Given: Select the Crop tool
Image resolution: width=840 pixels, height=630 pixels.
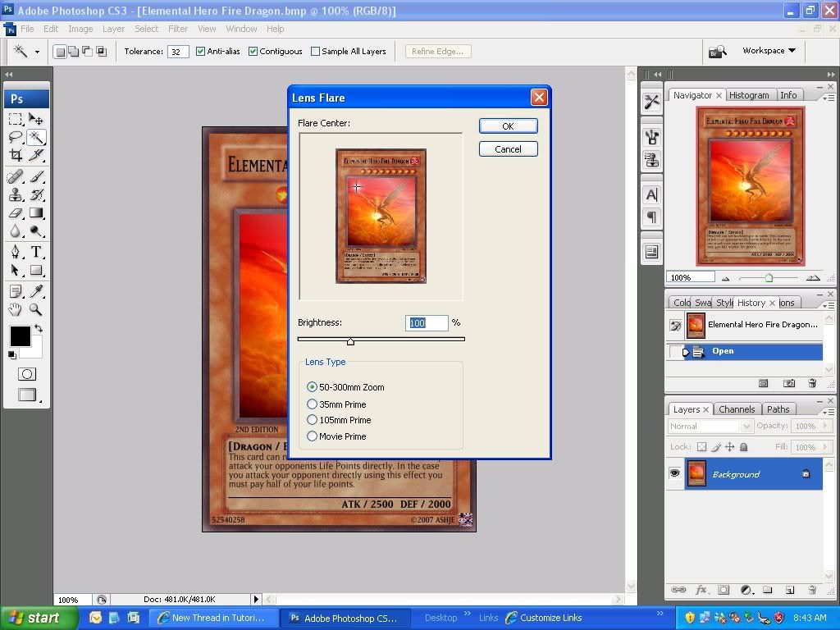Looking at the screenshot, I should tap(16, 155).
